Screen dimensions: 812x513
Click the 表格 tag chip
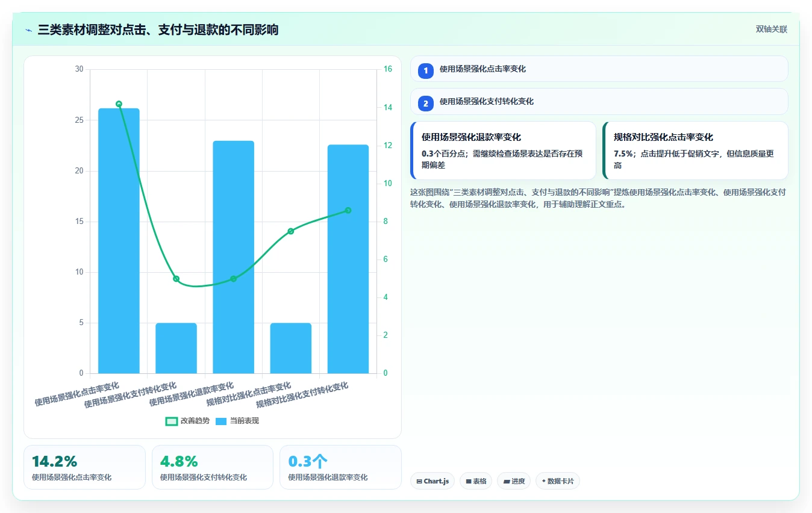[476, 481]
